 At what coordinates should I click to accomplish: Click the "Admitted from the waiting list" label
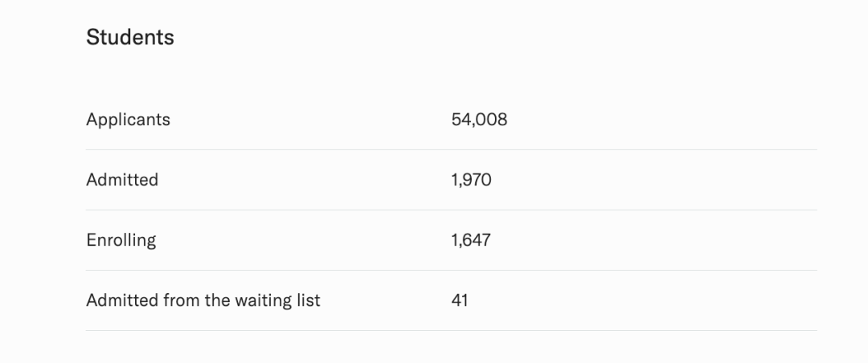pyautogui.click(x=203, y=301)
